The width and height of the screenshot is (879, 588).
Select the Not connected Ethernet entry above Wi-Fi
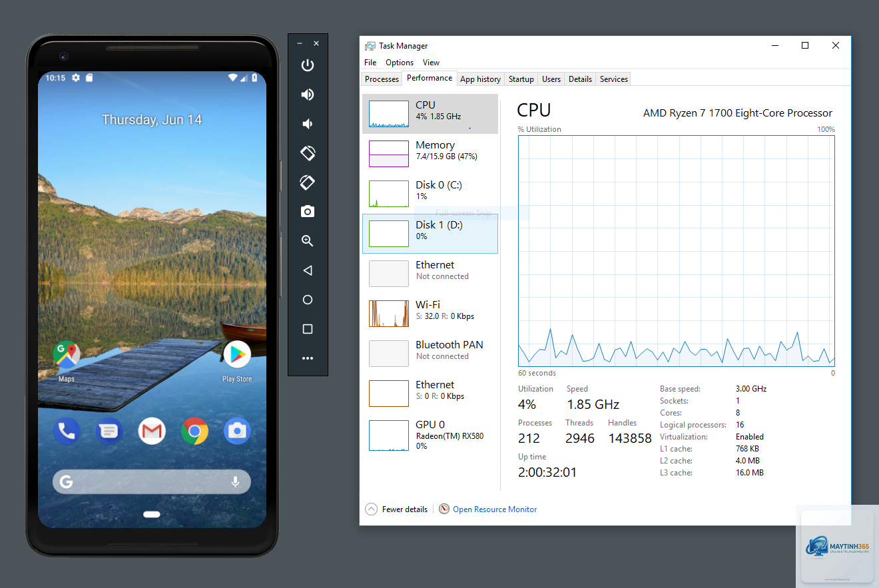[x=430, y=274]
